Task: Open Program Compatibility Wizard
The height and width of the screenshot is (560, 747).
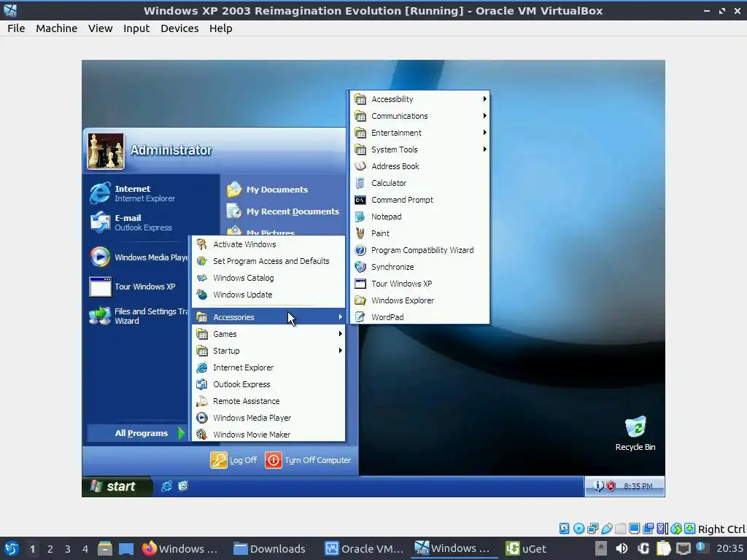Action: tap(419, 250)
